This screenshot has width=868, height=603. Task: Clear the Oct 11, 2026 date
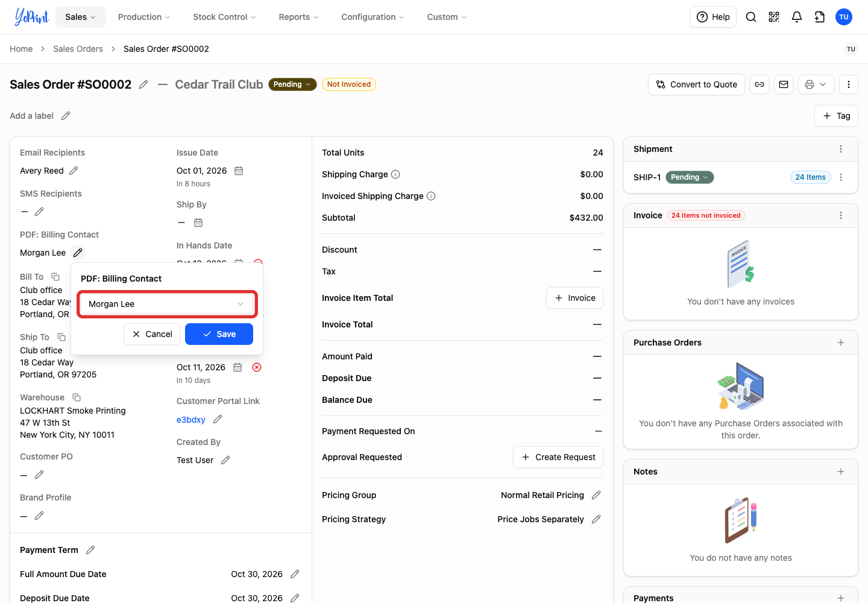point(257,367)
